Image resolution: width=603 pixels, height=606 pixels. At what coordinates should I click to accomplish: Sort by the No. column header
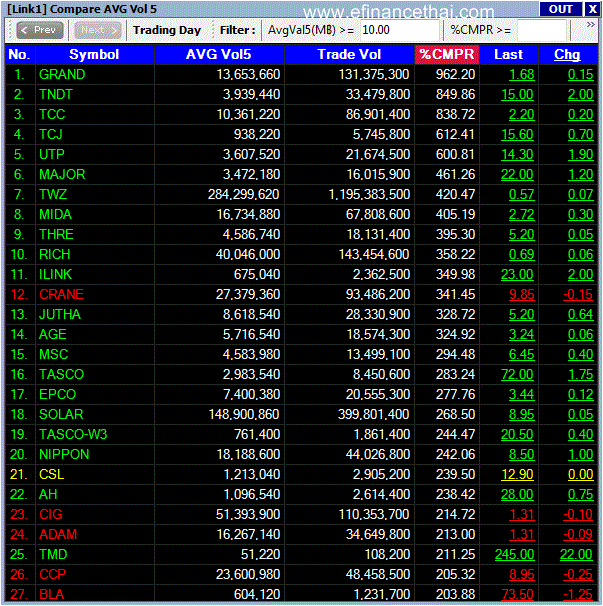(x=20, y=54)
